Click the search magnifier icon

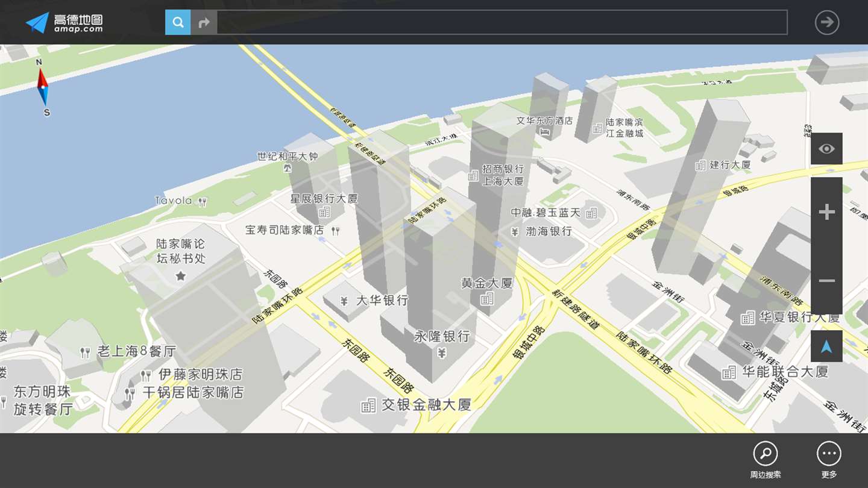point(178,22)
